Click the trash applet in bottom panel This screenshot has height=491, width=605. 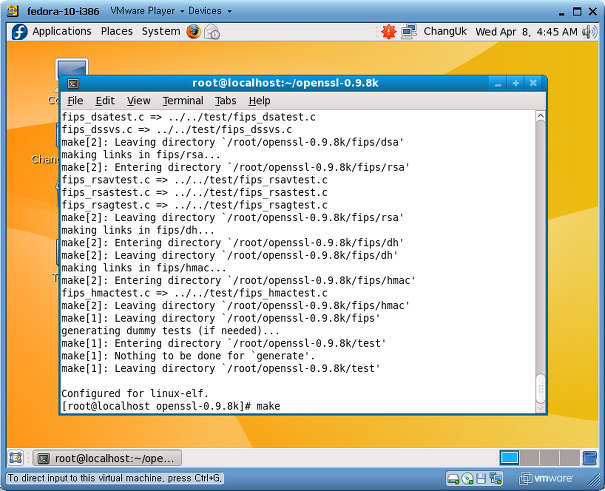pos(590,458)
